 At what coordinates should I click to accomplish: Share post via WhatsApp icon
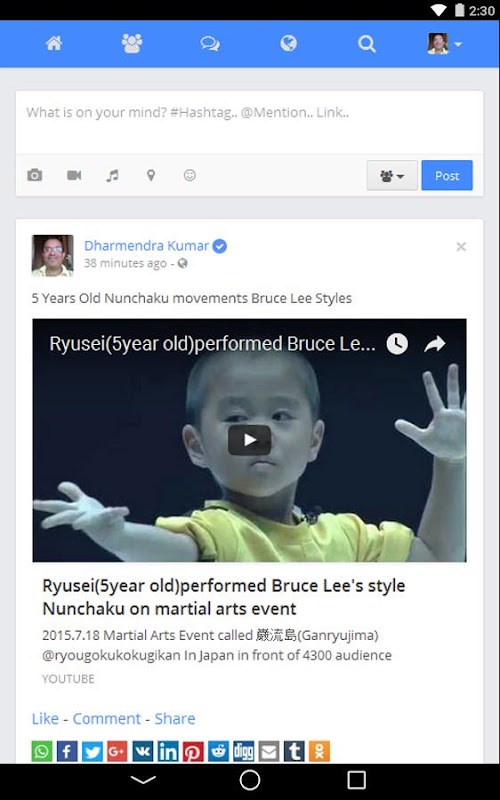click(x=42, y=752)
